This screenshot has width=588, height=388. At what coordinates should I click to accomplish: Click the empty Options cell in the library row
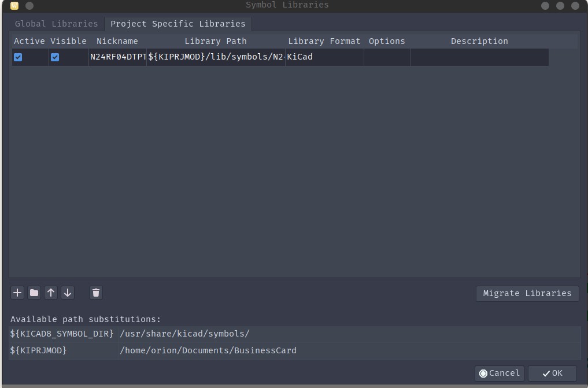[387, 57]
